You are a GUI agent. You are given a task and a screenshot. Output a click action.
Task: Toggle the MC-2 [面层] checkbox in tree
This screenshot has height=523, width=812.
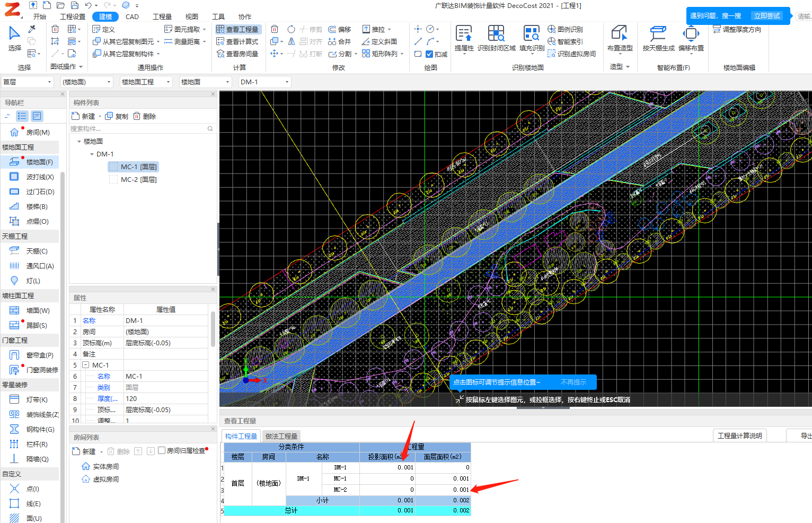click(x=113, y=179)
